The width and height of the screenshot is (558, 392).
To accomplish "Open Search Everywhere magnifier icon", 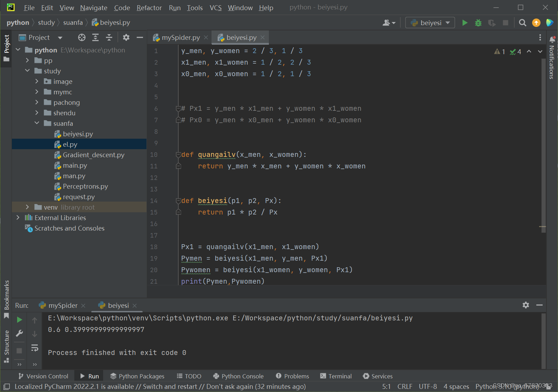I will (523, 23).
